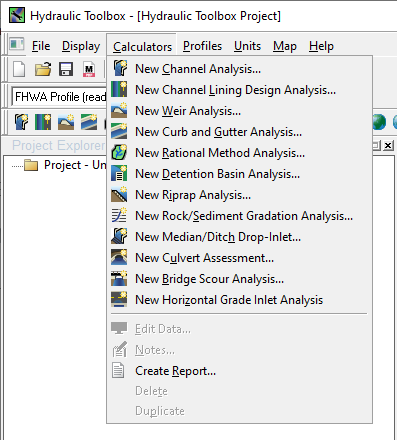Viewport: 397px width, 440px height.
Task: Open the File menu
Action: [x=41, y=46]
